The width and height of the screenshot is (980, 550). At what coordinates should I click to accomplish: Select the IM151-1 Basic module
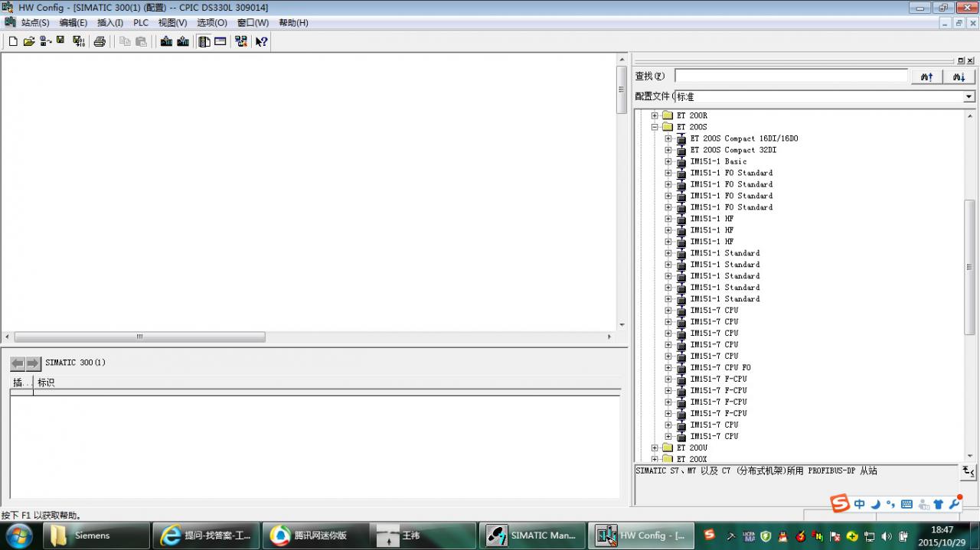pyautogui.click(x=718, y=161)
